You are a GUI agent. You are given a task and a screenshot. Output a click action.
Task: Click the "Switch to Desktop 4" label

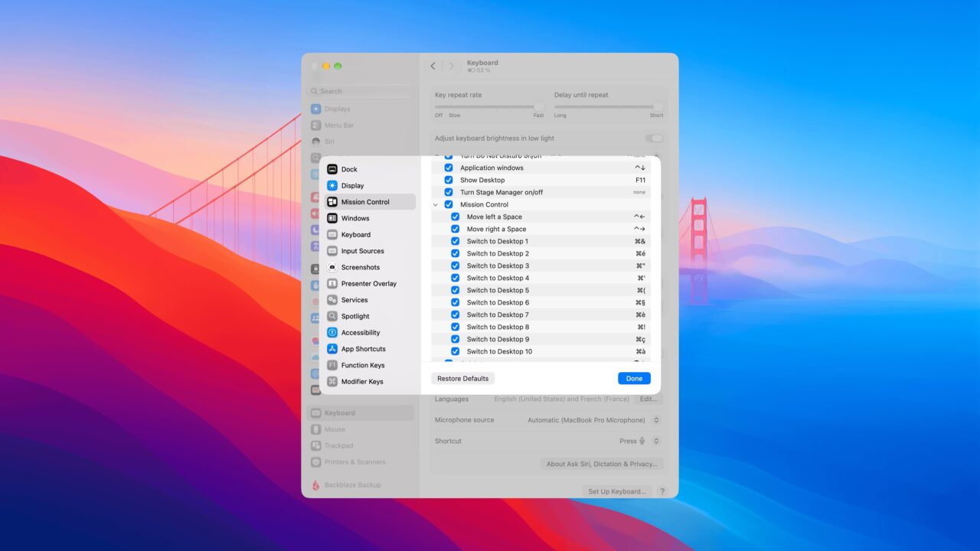click(x=498, y=278)
